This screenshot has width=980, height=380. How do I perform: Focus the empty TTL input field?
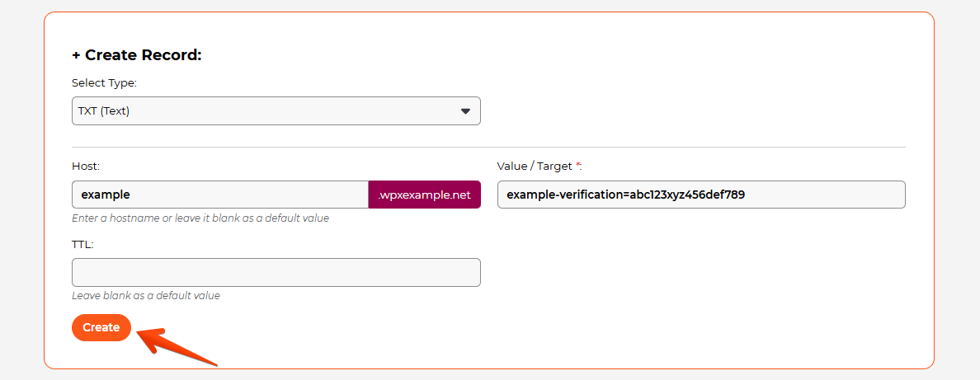(x=276, y=272)
